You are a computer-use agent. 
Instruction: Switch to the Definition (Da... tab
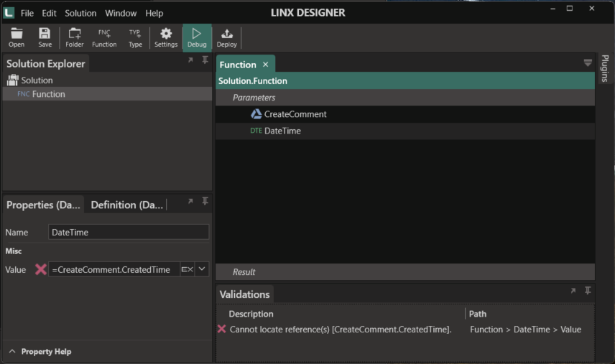pyautogui.click(x=126, y=205)
